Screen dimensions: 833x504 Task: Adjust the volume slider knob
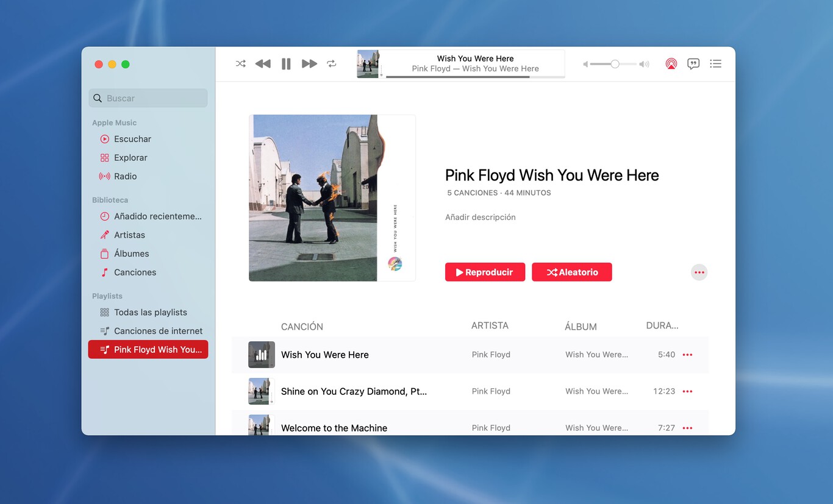(x=615, y=64)
